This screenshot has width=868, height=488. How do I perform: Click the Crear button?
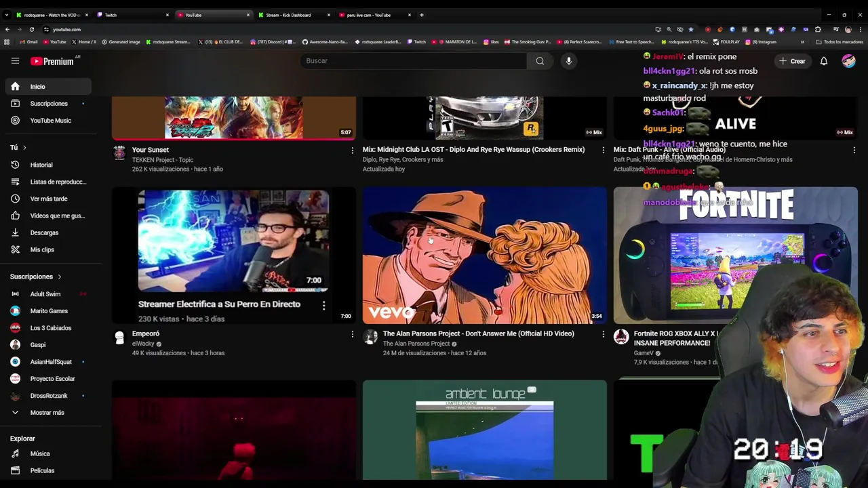[x=792, y=61]
